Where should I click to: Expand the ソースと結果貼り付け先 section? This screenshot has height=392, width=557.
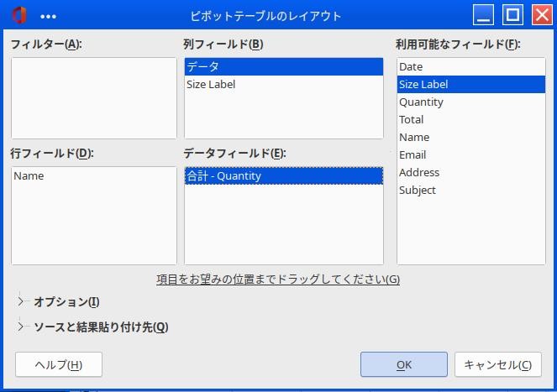point(22,327)
